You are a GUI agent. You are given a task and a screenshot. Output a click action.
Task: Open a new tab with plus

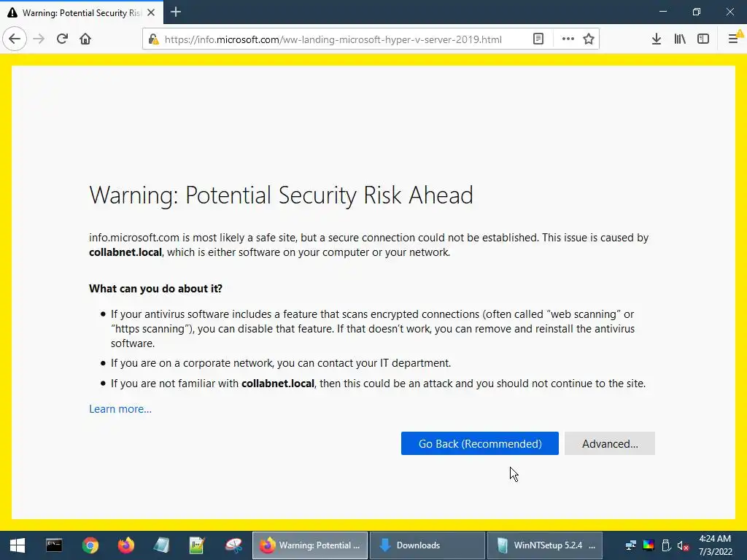176,12
